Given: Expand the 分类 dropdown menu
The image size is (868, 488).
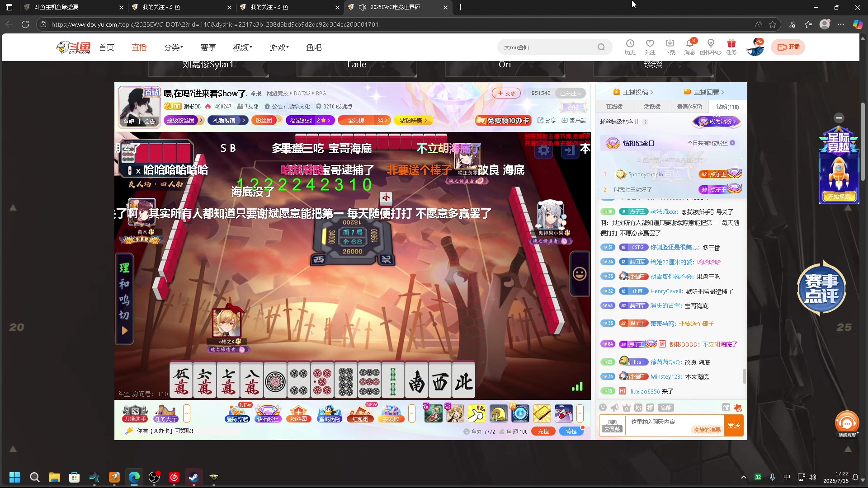Looking at the screenshot, I should point(174,47).
